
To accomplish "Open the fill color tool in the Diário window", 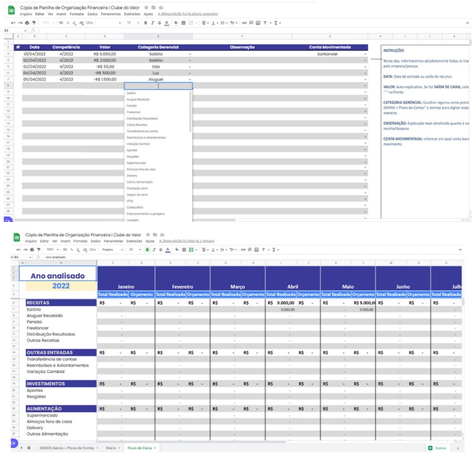I will tap(176, 22).
